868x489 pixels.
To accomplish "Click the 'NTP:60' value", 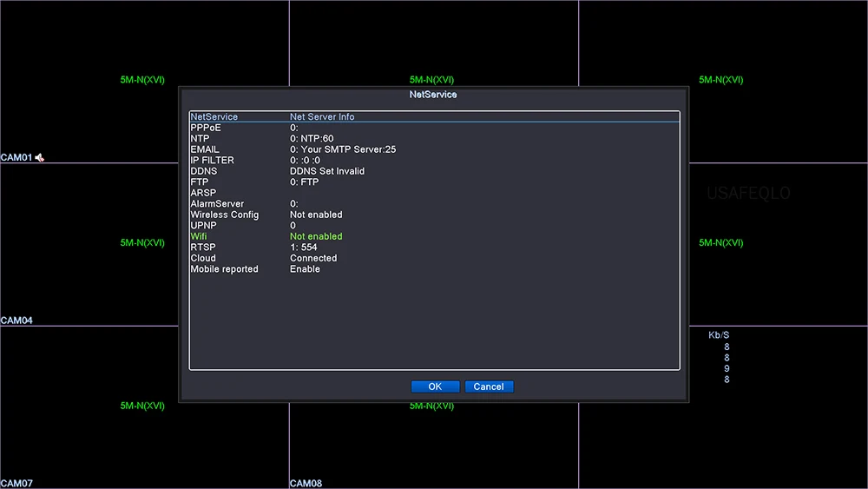I will [x=317, y=138].
